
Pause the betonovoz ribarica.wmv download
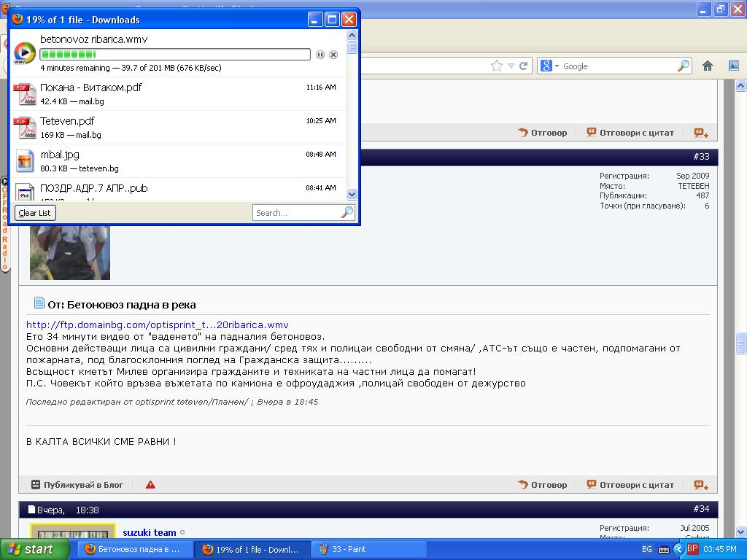point(320,55)
